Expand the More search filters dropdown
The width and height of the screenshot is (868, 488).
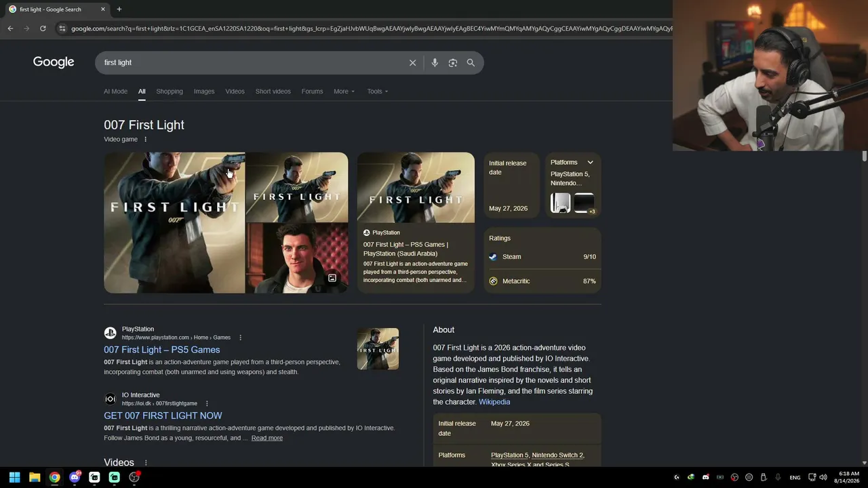pos(344,91)
